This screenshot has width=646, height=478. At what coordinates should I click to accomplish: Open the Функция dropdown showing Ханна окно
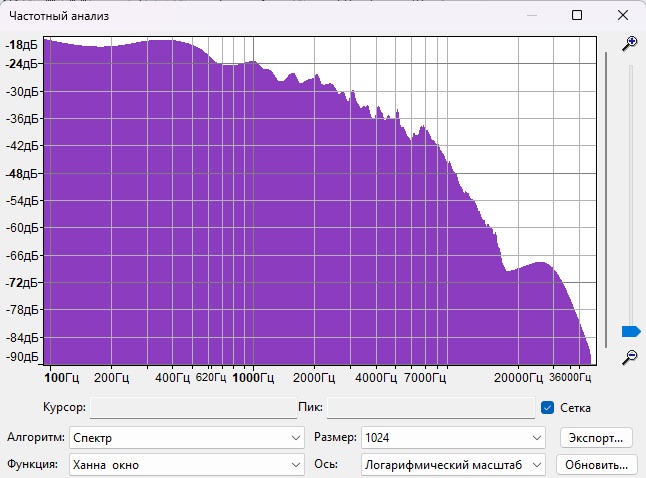187,465
